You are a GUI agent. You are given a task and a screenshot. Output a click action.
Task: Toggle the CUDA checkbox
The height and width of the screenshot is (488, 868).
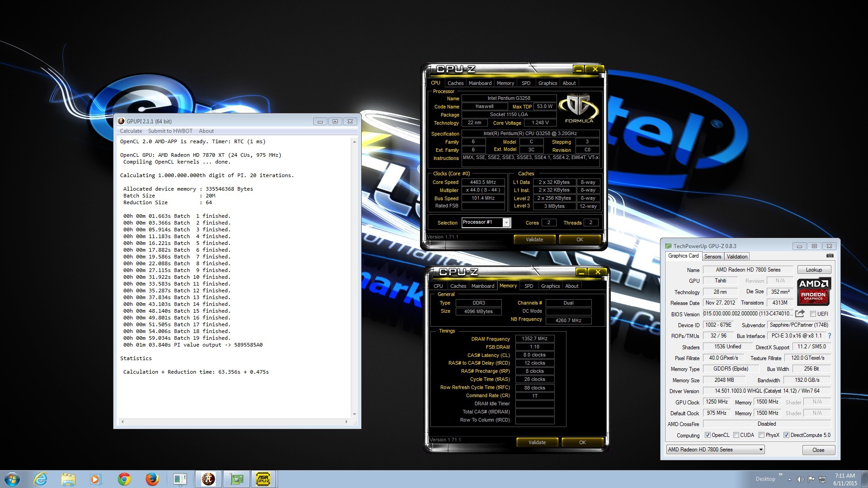point(736,435)
